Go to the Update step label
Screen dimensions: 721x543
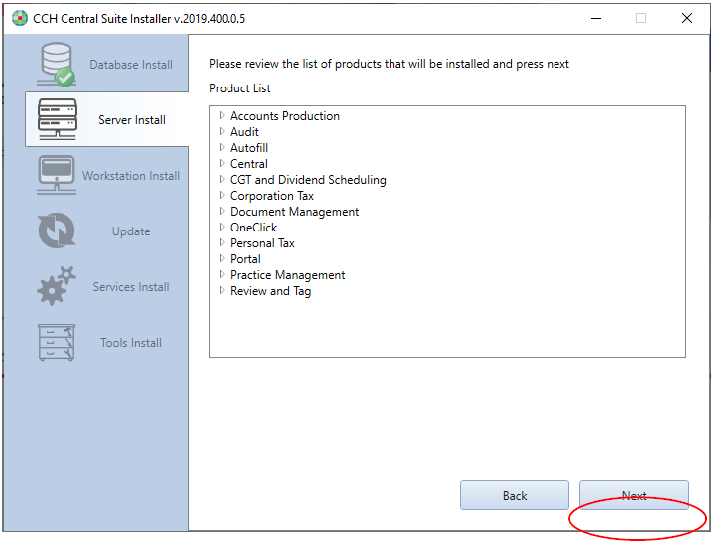click(131, 231)
